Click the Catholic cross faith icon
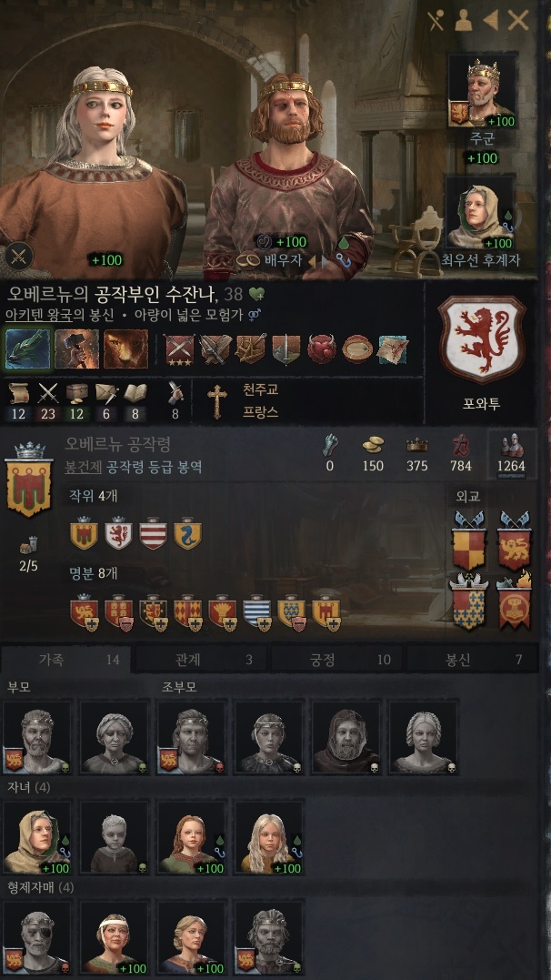Screen dimensions: 551x980 (217, 401)
